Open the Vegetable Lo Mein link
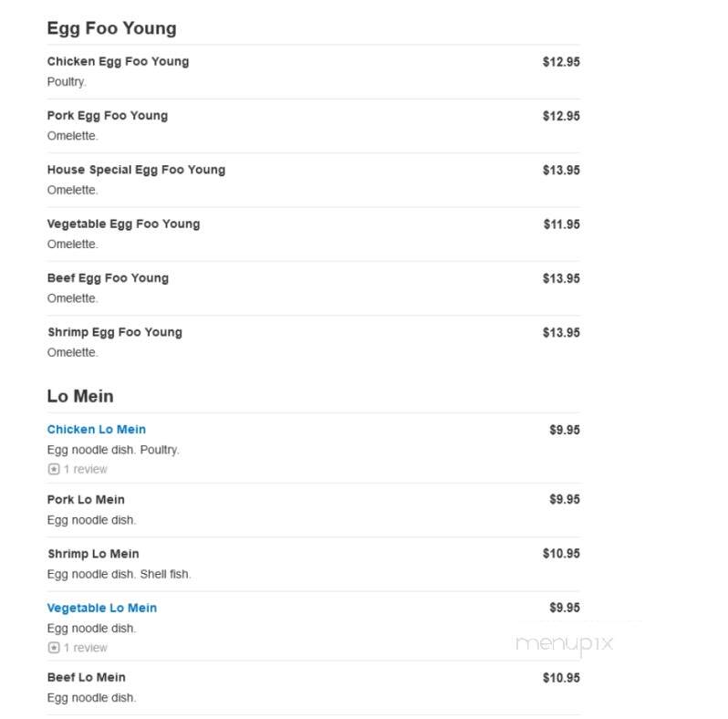 102,608
